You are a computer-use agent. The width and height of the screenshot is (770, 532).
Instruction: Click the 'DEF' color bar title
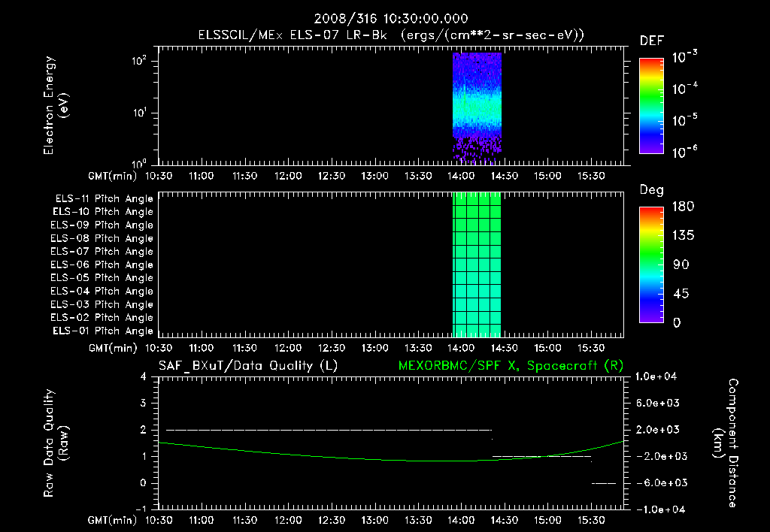coord(652,41)
